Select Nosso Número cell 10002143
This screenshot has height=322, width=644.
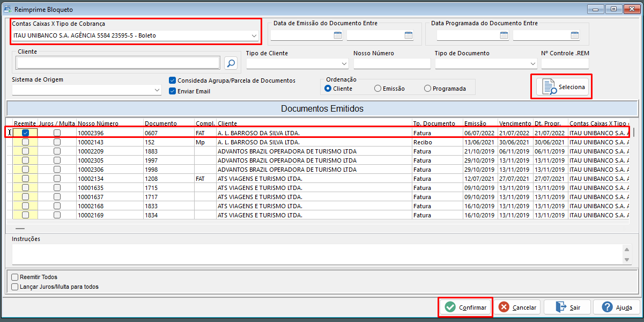coord(110,142)
